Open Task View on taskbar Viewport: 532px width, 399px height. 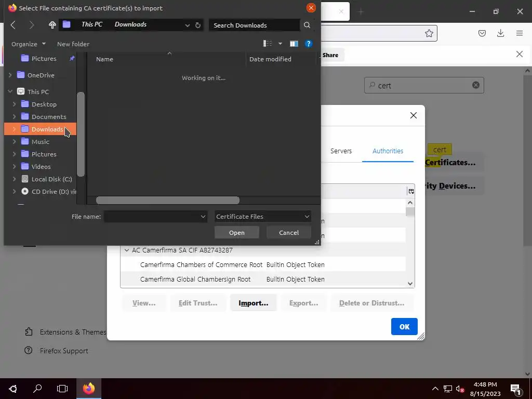pos(62,389)
